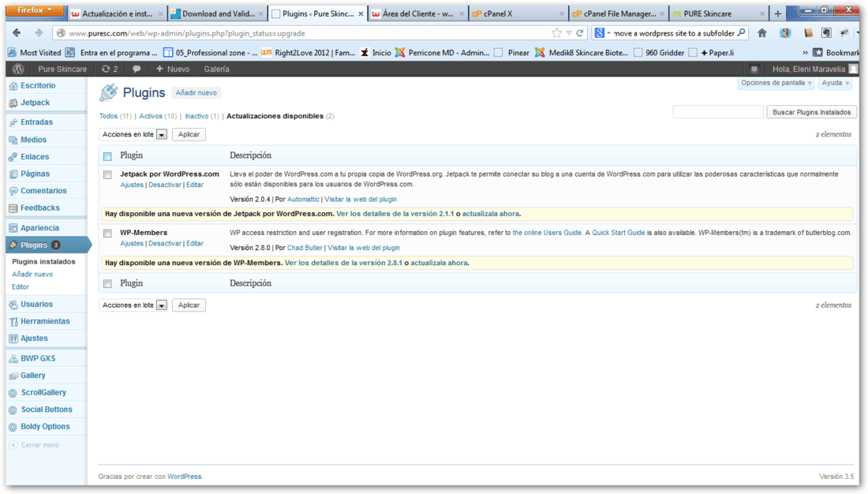Switch to the PURE Skincare tab

click(719, 14)
